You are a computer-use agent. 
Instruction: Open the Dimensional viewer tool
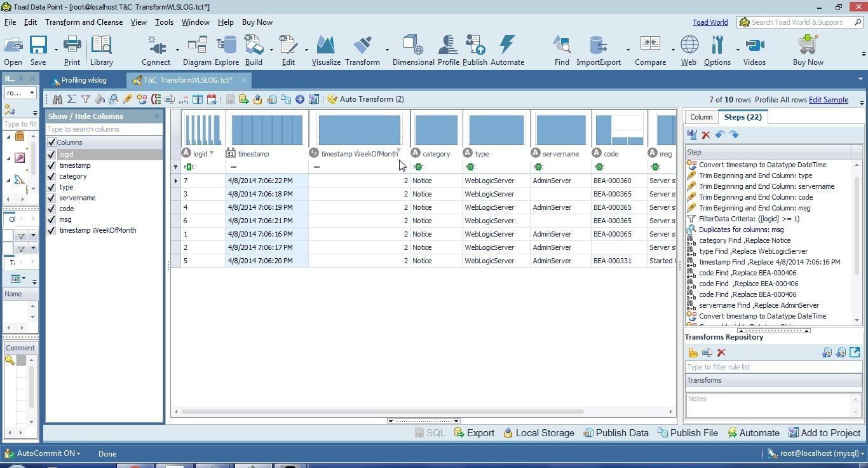[x=413, y=51]
